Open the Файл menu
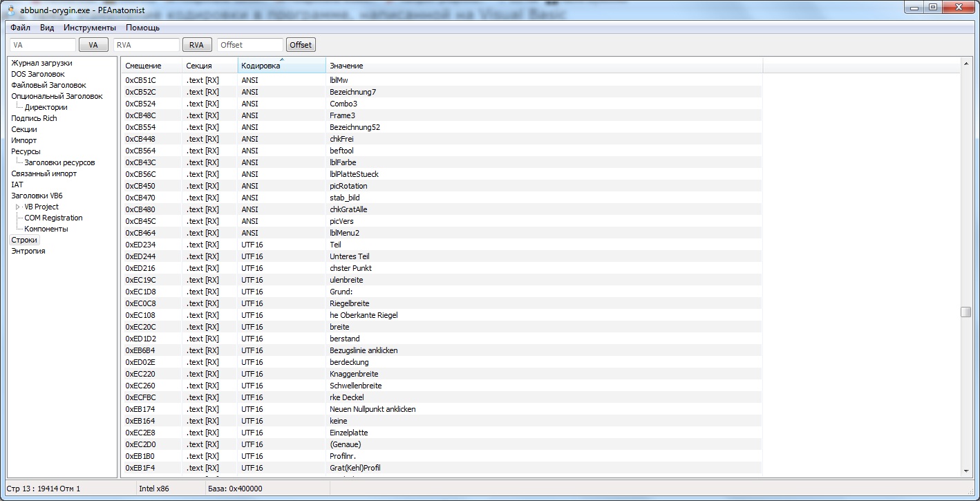The height and width of the screenshot is (501, 980). pyautogui.click(x=20, y=28)
